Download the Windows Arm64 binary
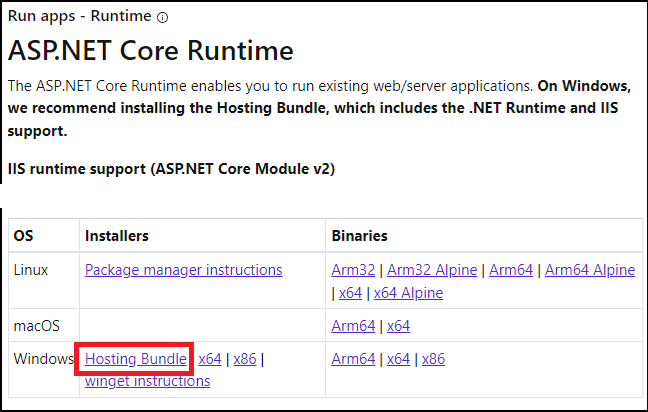The width and height of the screenshot is (648, 412). click(353, 359)
